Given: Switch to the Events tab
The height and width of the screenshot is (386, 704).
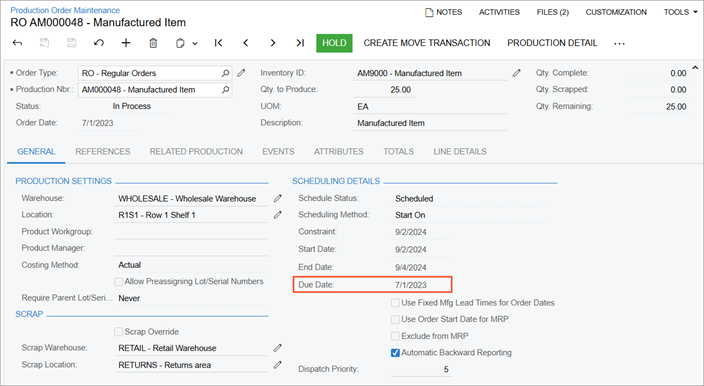Looking at the screenshot, I should (278, 152).
